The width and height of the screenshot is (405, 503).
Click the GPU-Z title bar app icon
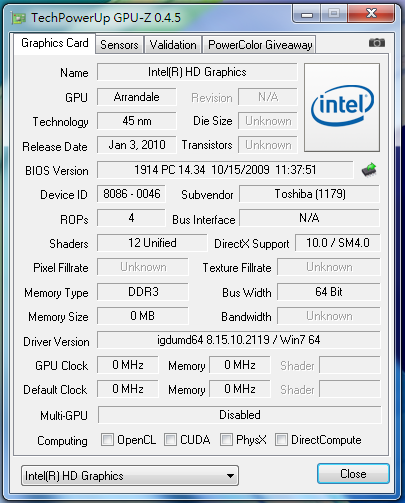[18, 18]
